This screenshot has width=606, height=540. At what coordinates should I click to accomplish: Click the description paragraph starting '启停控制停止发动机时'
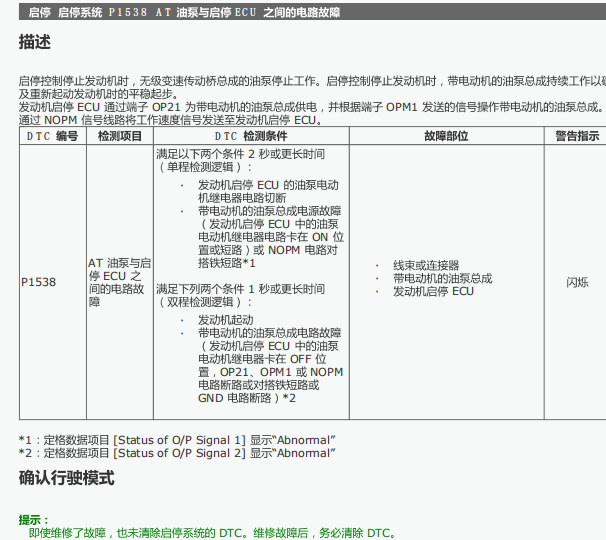312,87
